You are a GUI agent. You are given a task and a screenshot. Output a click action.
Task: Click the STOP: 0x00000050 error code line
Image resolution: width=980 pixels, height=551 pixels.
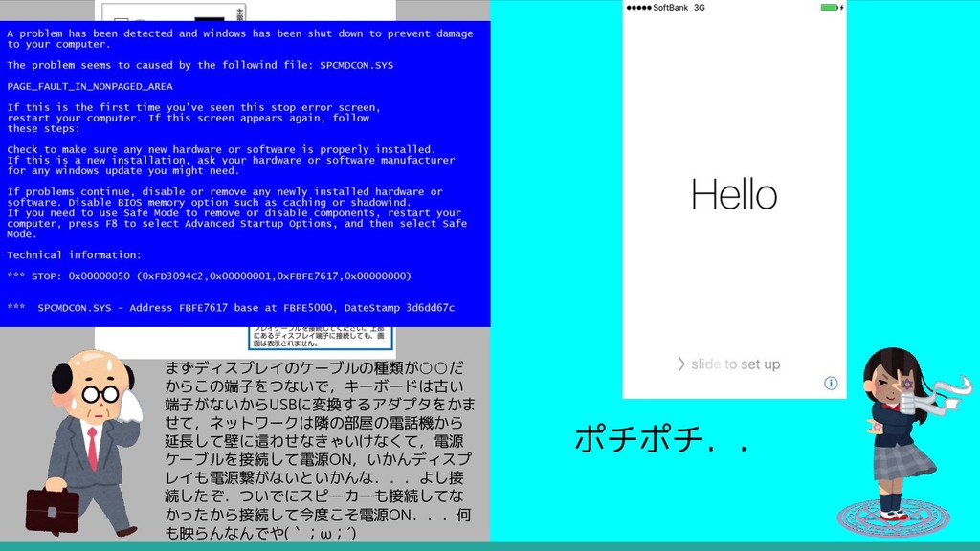click(209, 275)
